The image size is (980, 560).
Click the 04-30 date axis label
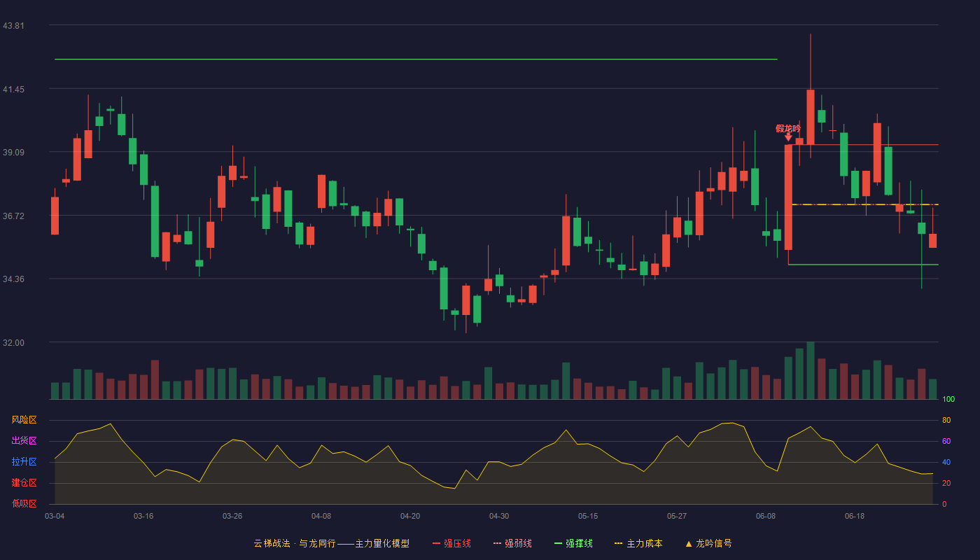click(x=499, y=516)
